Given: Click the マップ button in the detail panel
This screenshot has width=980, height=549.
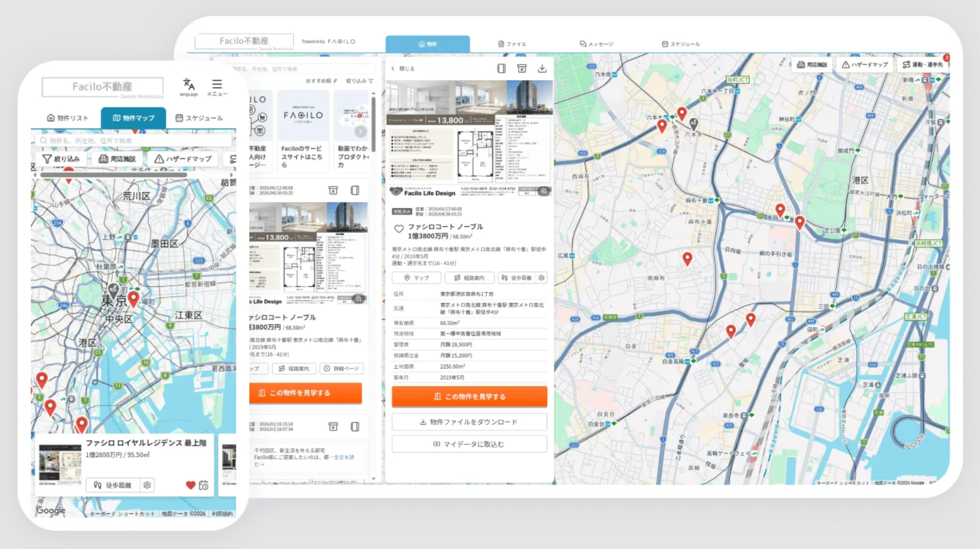Looking at the screenshot, I should point(416,278).
